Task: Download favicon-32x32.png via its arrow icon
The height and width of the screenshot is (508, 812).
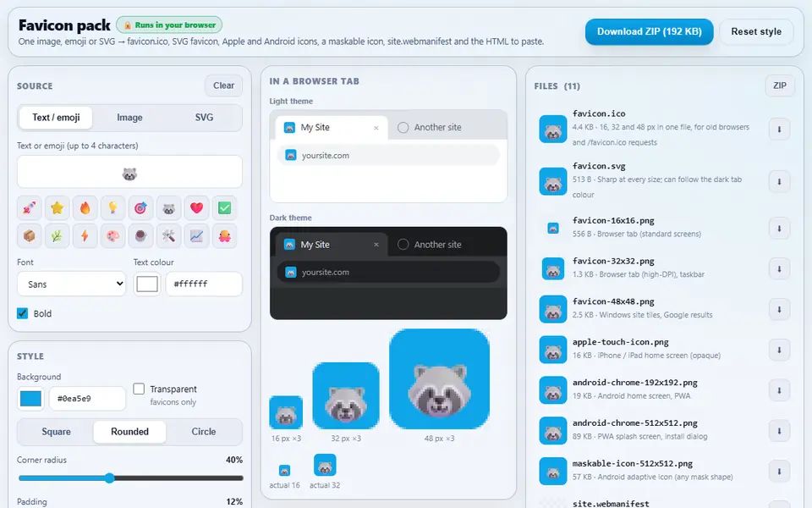Action: point(779,268)
